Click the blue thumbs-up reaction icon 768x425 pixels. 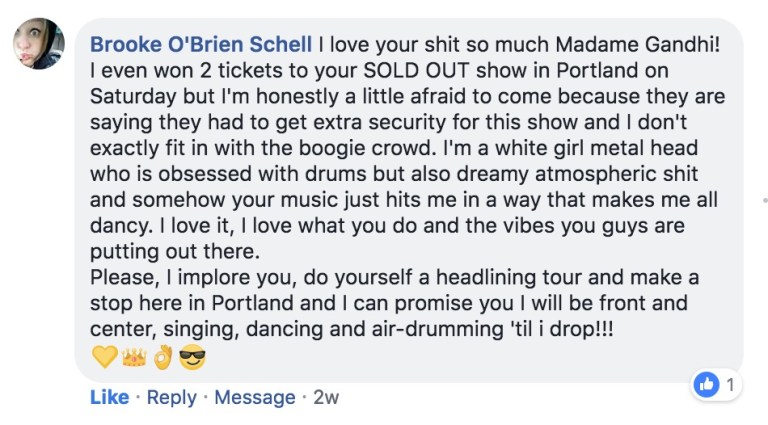pos(707,384)
